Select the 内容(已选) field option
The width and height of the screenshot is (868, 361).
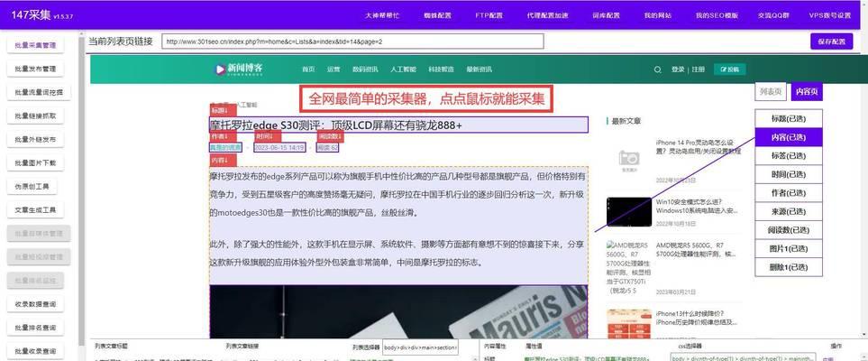[x=789, y=137]
